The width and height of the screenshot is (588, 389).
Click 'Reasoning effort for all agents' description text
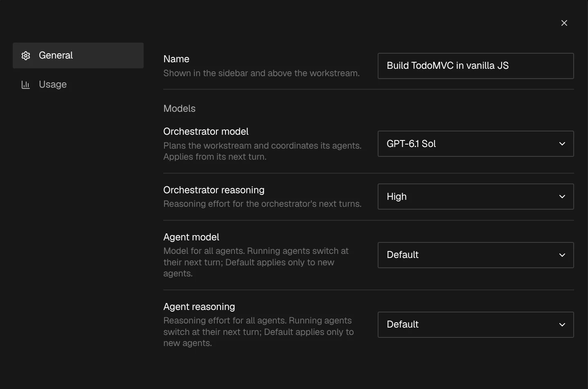click(258, 332)
